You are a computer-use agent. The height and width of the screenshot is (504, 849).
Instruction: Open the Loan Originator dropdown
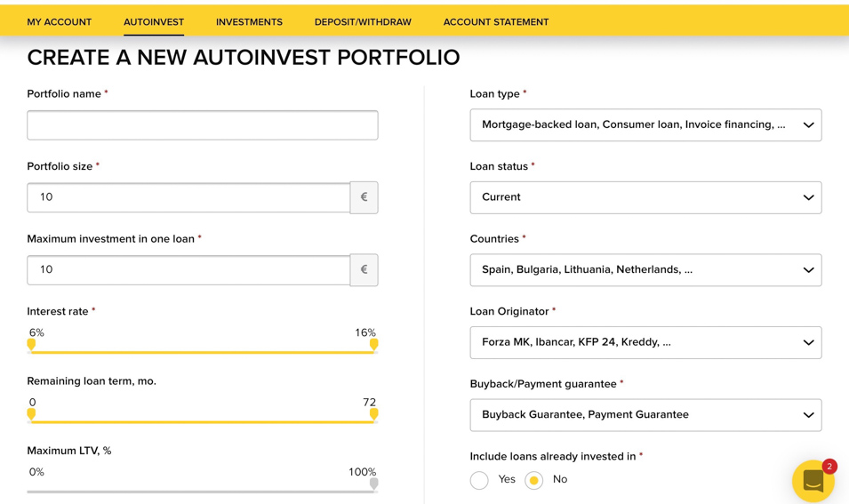pyautogui.click(x=645, y=342)
